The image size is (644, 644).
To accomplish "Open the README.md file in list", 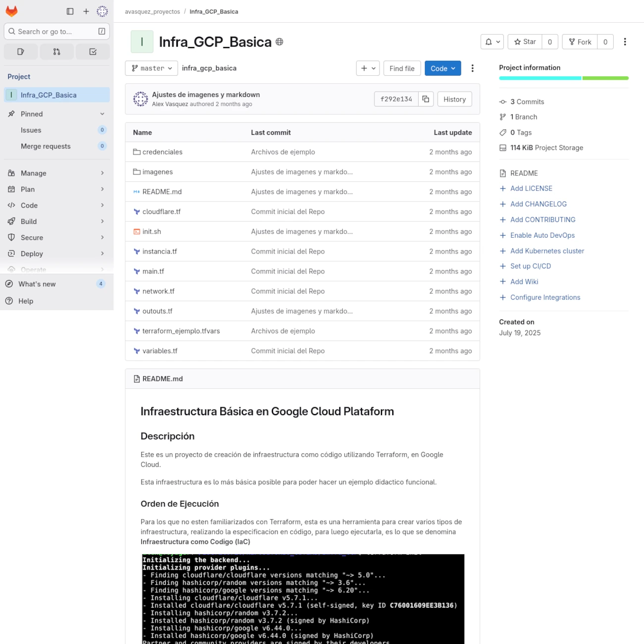I will point(162,192).
